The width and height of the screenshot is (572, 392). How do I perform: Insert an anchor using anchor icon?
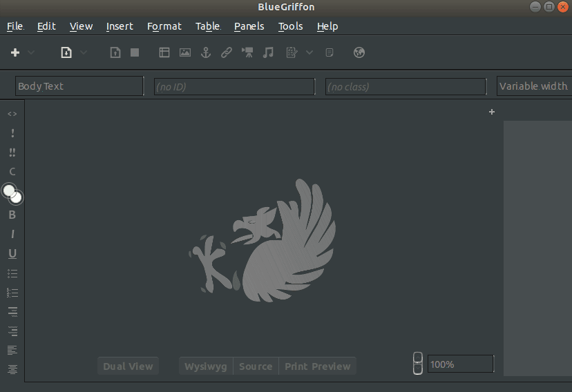coord(205,52)
